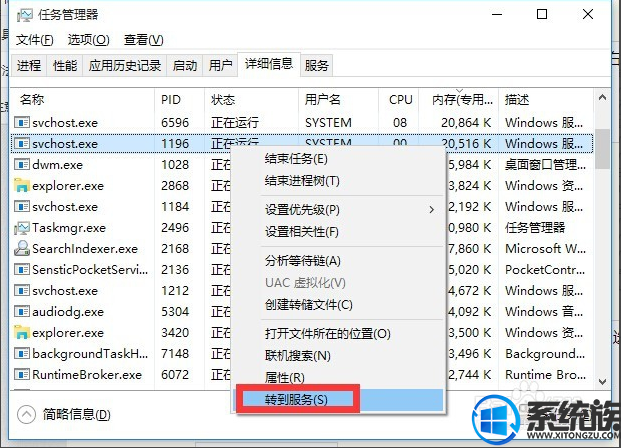Click the audiodg.exe process icon

[x=22, y=311]
